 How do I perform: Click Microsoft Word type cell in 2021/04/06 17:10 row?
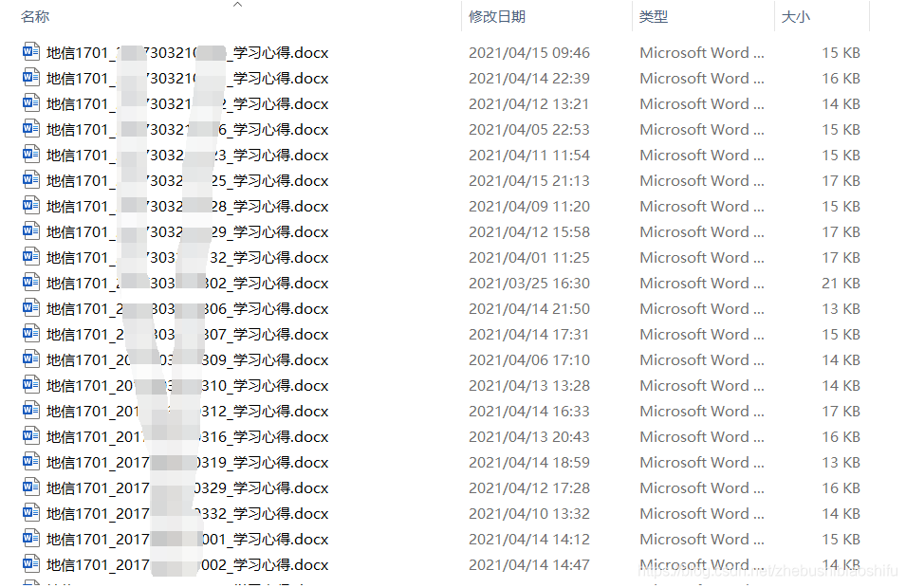point(702,359)
